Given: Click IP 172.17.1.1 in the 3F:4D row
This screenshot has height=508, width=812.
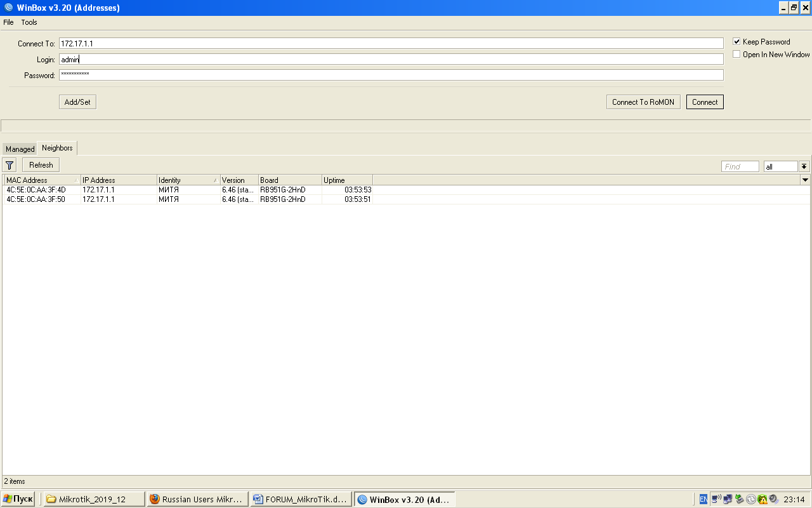Looking at the screenshot, I should pos(98,190).
